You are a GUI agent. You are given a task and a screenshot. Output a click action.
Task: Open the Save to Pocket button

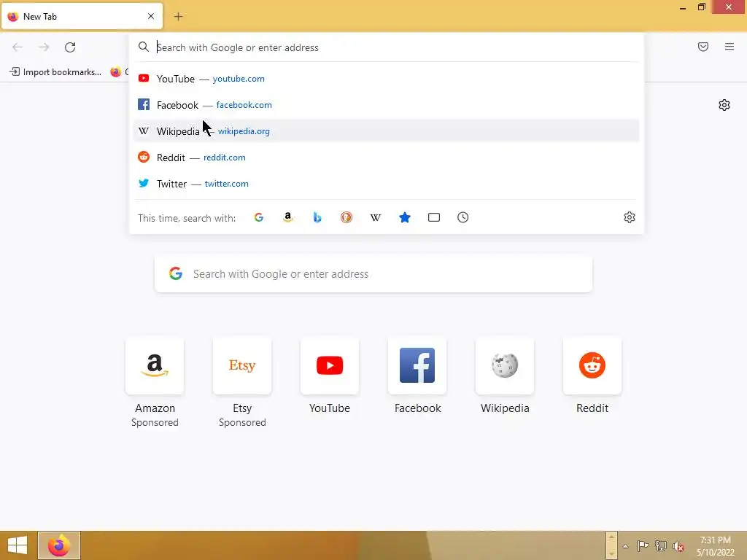pyautogui.click(x=703, y=47)
